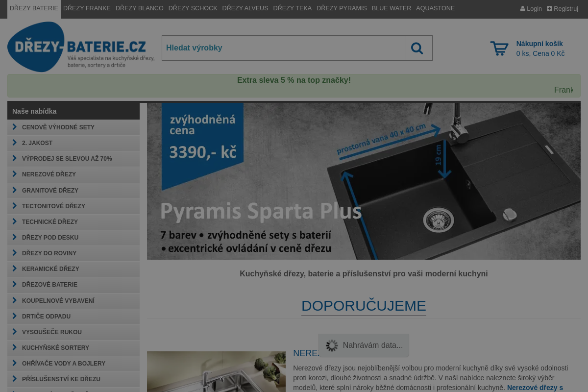This screenshot has width=588, height=392.
Task: Click the Registruj plus icon
Action: coord(549,9)
